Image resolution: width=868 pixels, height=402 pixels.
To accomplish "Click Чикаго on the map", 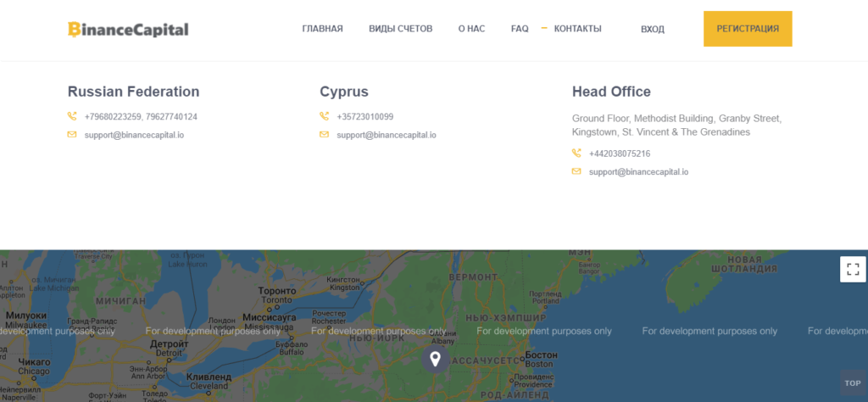I will [34, 362].
